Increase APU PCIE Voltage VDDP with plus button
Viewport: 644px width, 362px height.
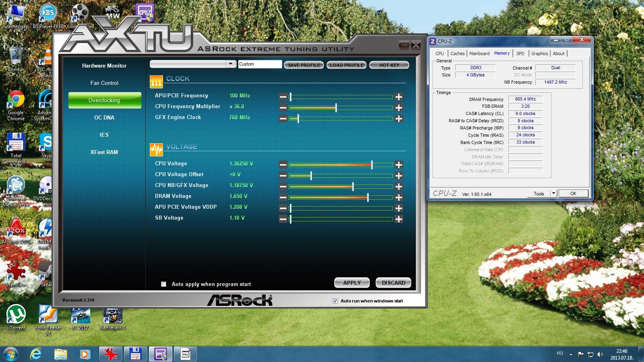pyautogui.click(x=398, y=208)
